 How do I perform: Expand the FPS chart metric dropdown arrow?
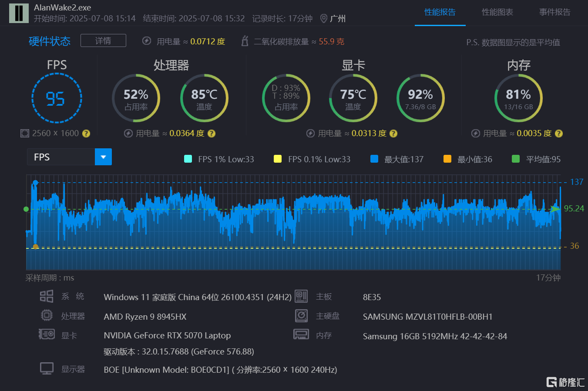point(103,157)
